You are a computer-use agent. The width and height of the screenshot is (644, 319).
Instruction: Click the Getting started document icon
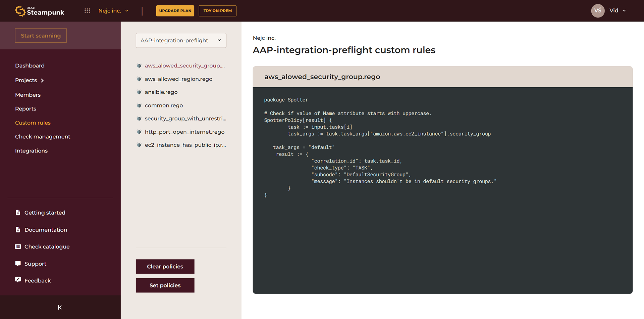coord(18,212)
